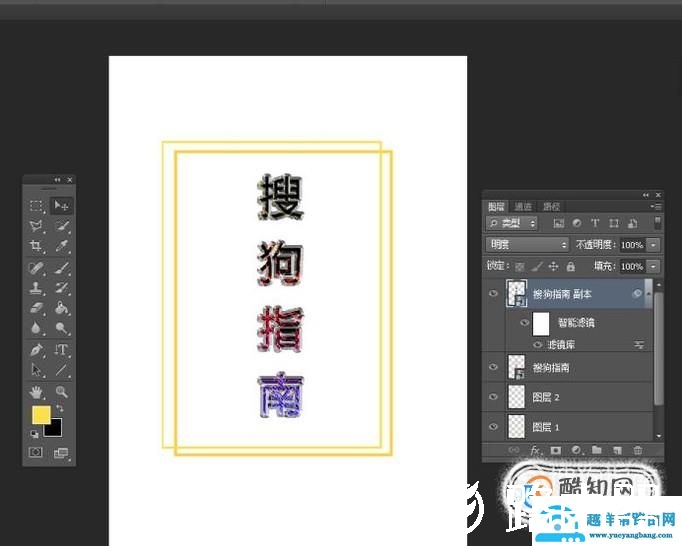
Task: Select the Path Selection tool
Action: point(36,370)
